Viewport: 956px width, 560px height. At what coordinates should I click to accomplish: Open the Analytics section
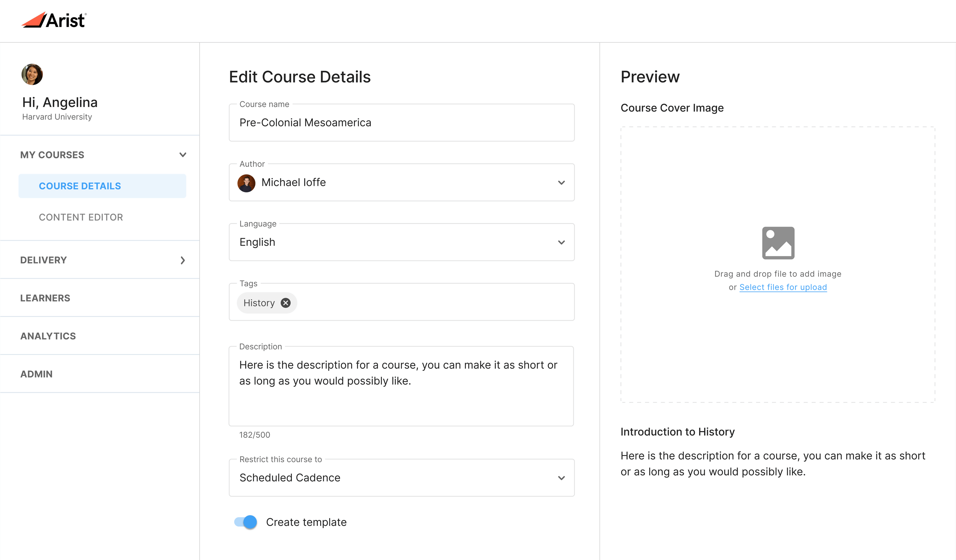pos(48,336)
